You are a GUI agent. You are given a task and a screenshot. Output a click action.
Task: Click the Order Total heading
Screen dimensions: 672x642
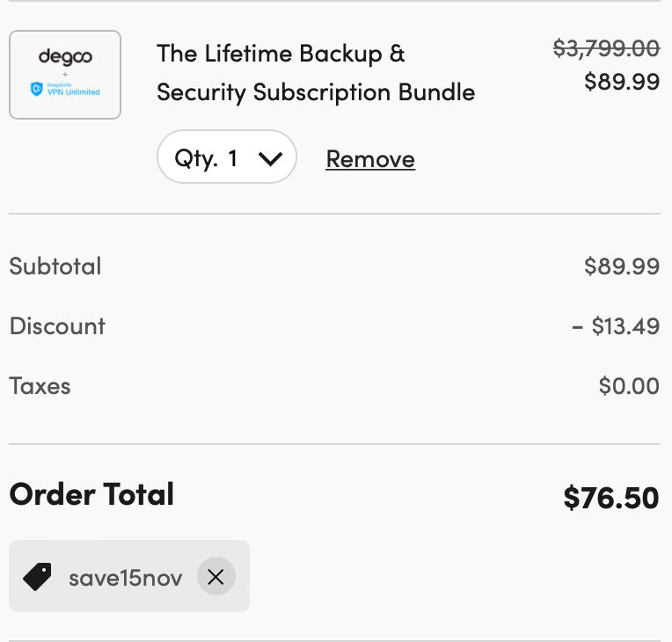(x=91, y=494)
